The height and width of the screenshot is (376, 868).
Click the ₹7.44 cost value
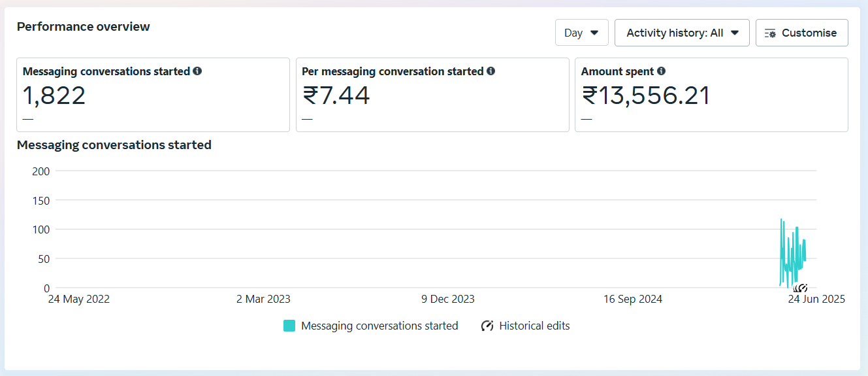[336, 95]
